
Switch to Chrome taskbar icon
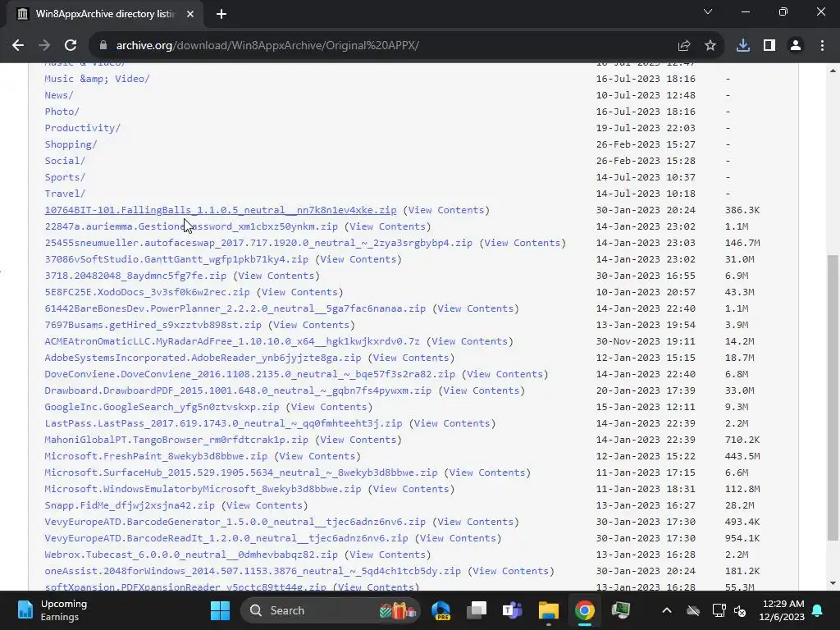[584, 610]
